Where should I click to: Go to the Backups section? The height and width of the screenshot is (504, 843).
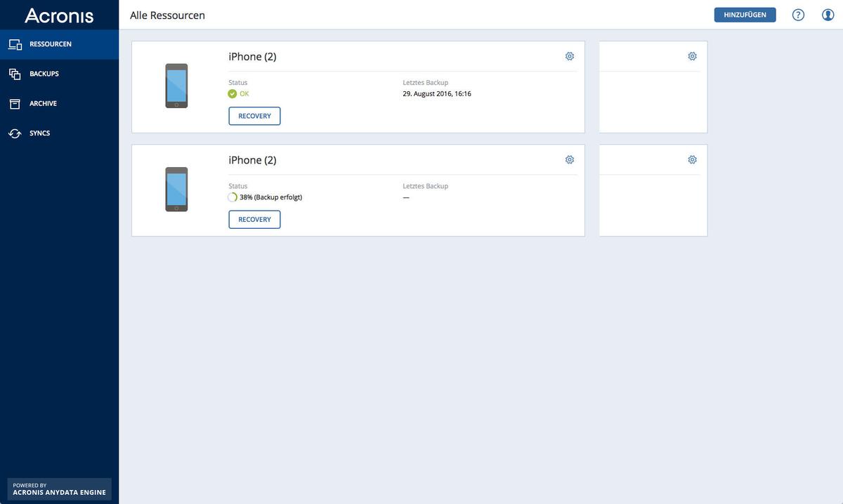point(59,74)
